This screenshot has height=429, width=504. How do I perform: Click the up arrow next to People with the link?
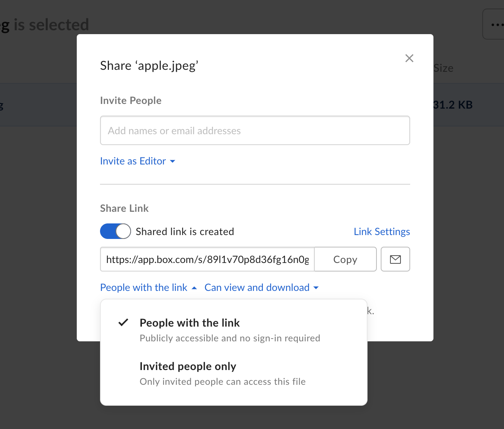pyautogui.click(x=194, y=288)
